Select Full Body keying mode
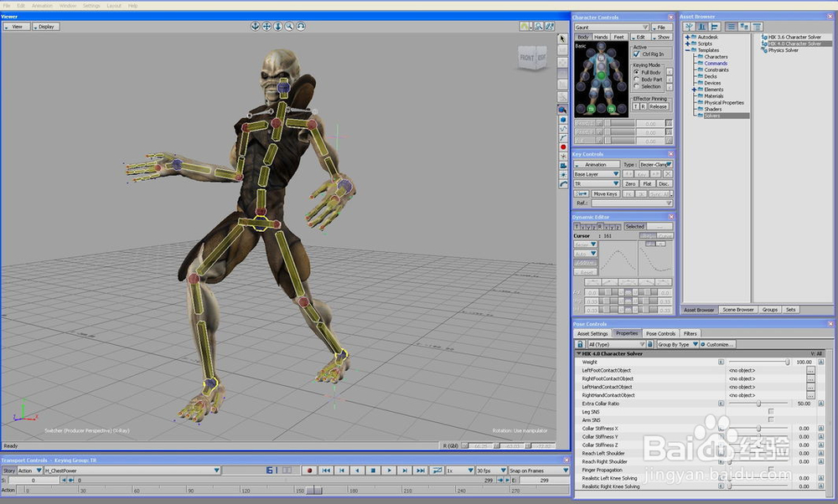Screen dimensions: 838x504 [x=637, y=72]
